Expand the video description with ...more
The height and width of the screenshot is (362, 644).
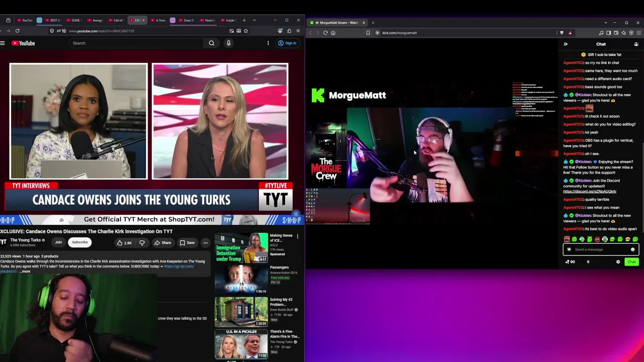click(x=25, y=271)
